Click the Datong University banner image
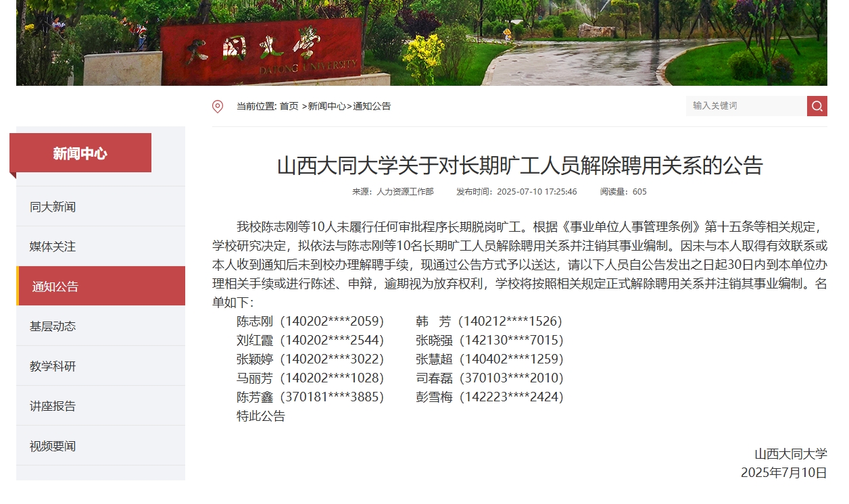This screenshot has height=504, width=849. pyautogui.click(x=422, y=43)
